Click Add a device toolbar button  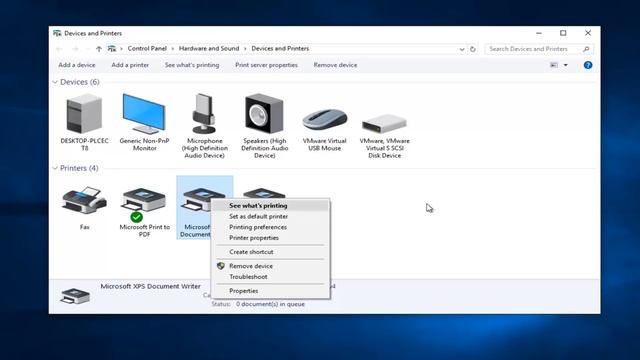pos(77,65)
